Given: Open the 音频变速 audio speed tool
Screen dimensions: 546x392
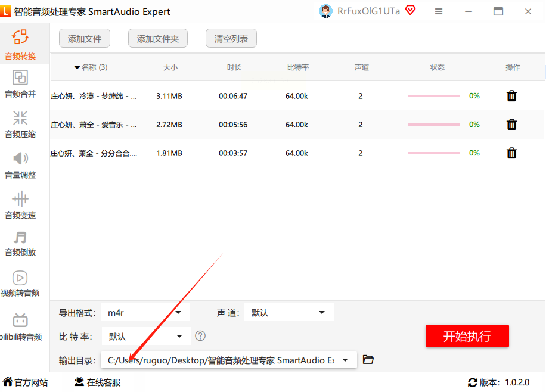Looking at the screenshot, I should pos(20,205).
